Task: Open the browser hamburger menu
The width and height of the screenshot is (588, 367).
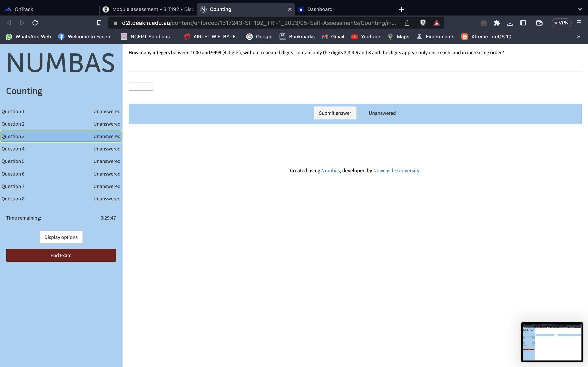Action: click(x=579, y=23)
